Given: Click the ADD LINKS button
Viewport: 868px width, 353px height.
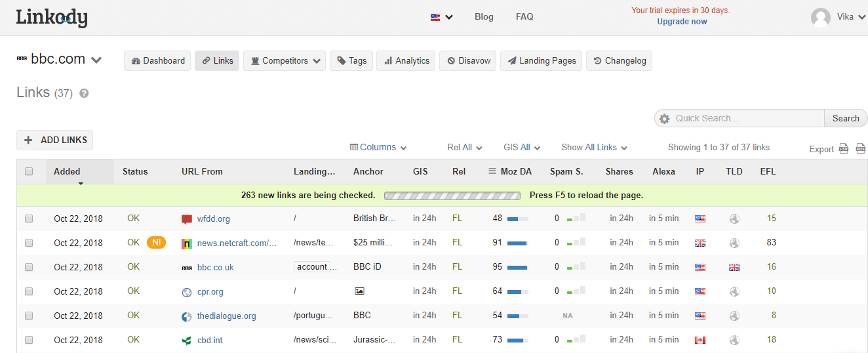Looking at the screenshot, I should [x=55, y=140].
